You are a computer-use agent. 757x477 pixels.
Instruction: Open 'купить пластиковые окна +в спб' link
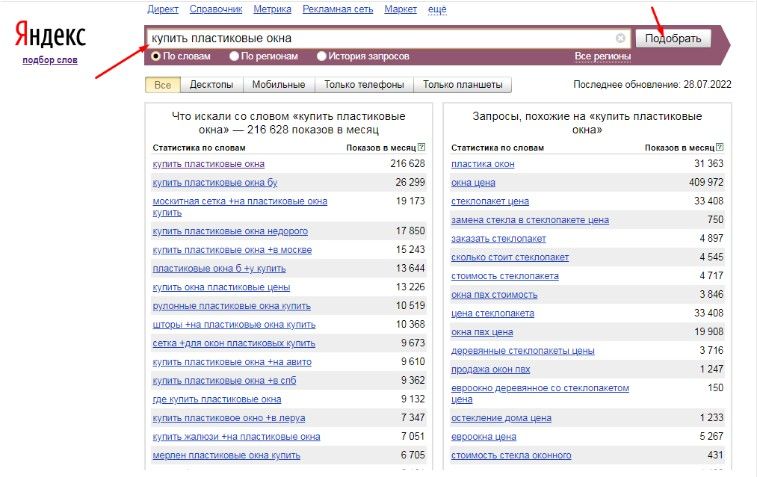coord(224,380)
